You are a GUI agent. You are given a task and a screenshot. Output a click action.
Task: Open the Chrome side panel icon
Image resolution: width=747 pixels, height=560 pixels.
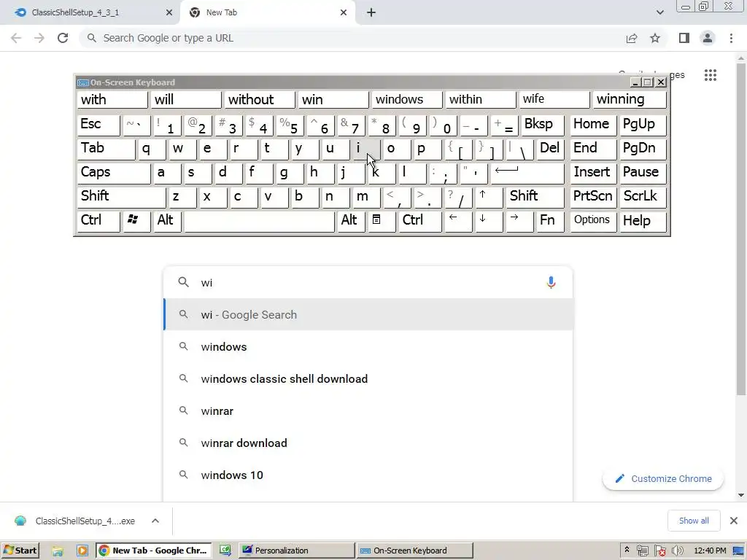(x=684, y=38)
